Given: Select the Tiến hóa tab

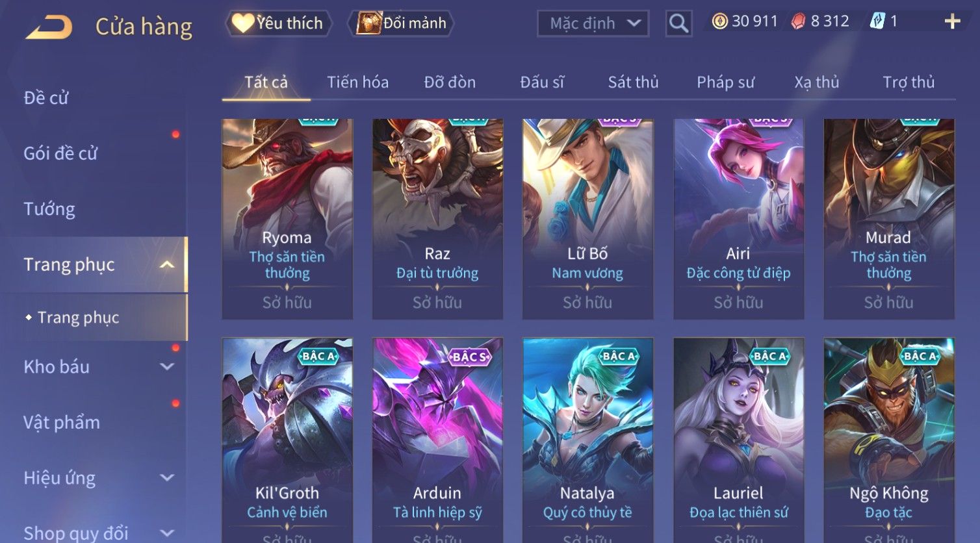Looking at the screenshot, I should 357,82.
